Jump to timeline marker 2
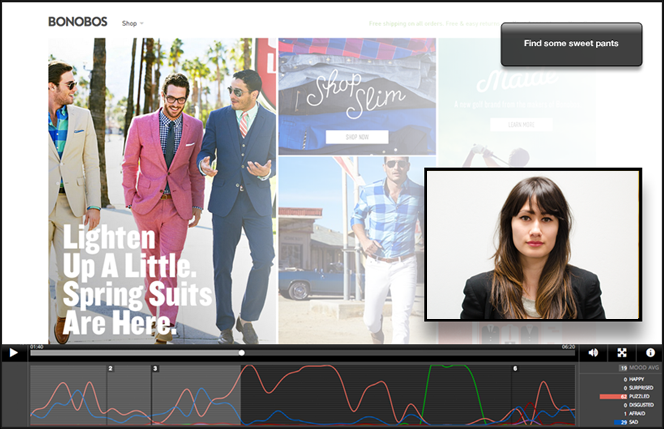 click(110, 368)
